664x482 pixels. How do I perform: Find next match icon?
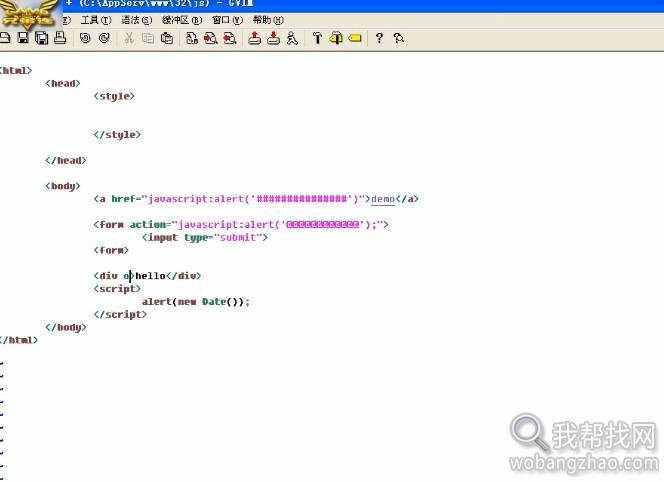coord(210,39)
